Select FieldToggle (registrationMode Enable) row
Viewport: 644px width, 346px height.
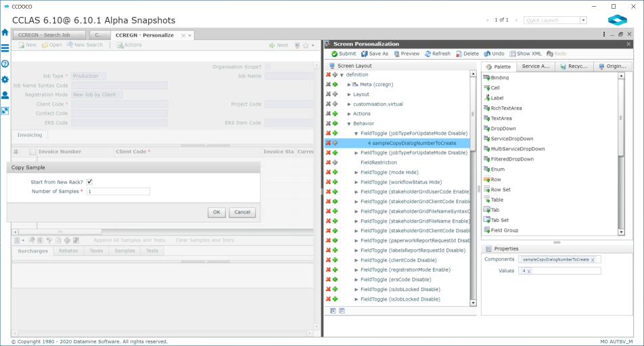coord(405,270)
